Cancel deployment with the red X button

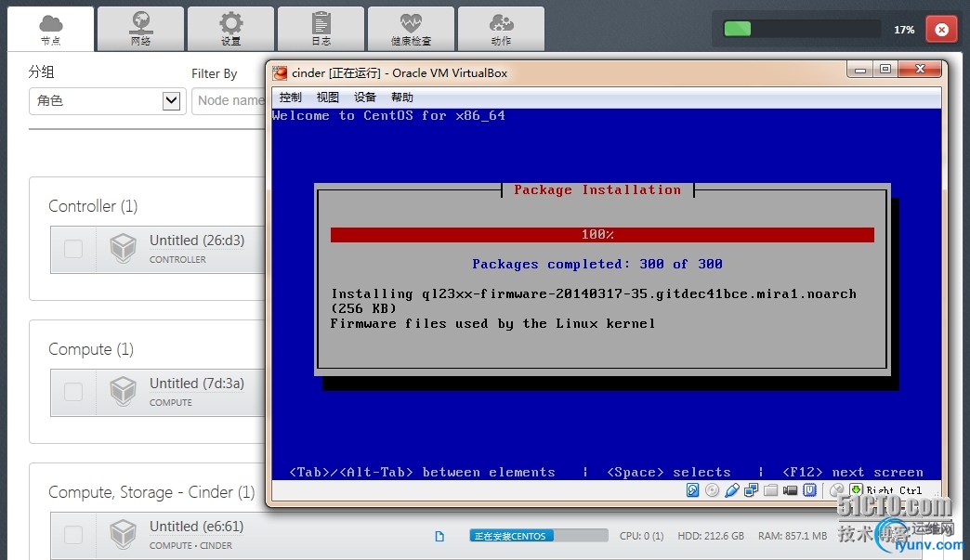pos(941,29)
